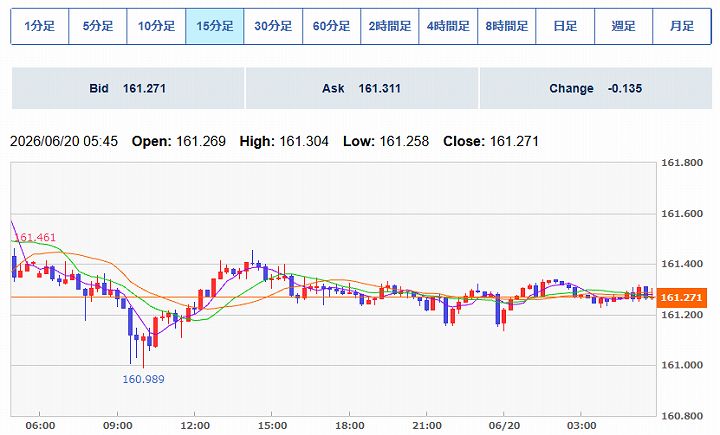This screenshot has height=435, width=720.
Task: Click the 160.800 price axis label
Action: pos(682,416)
